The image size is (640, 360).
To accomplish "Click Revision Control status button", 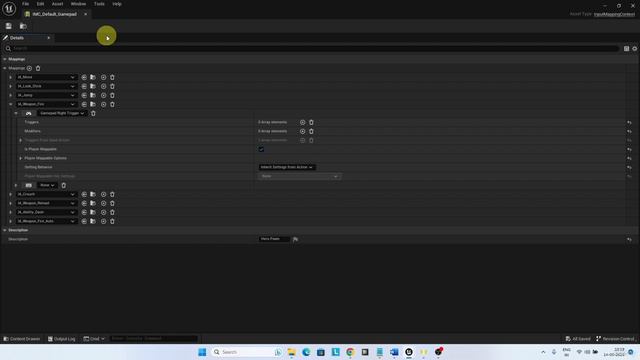I will [x=616, y=339].
